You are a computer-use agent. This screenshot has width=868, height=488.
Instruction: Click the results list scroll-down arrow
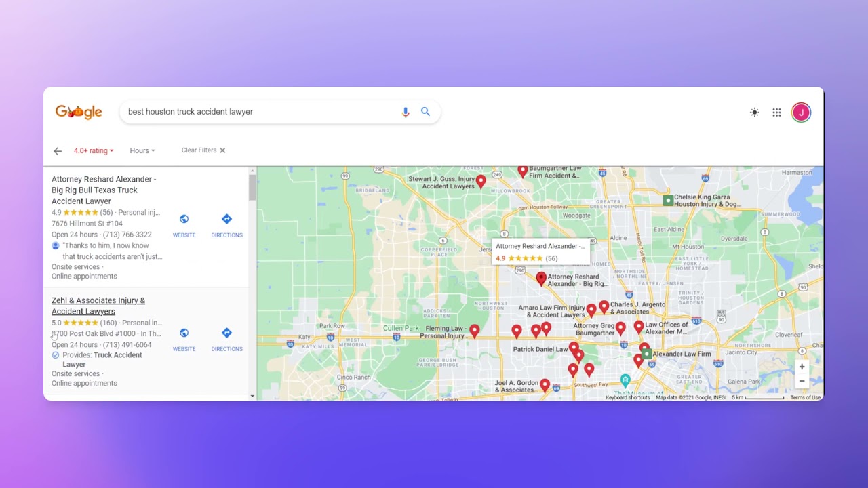(252, 396)
